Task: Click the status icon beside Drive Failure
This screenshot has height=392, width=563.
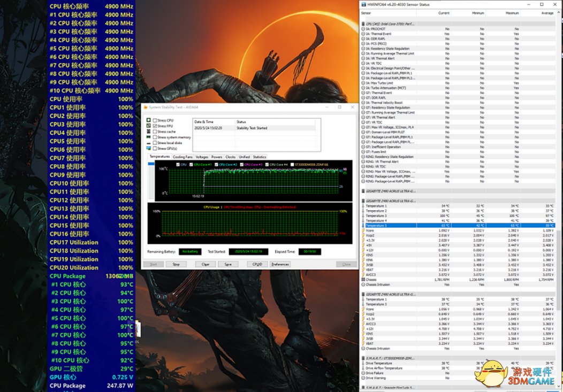Action: tap(363, 373)
